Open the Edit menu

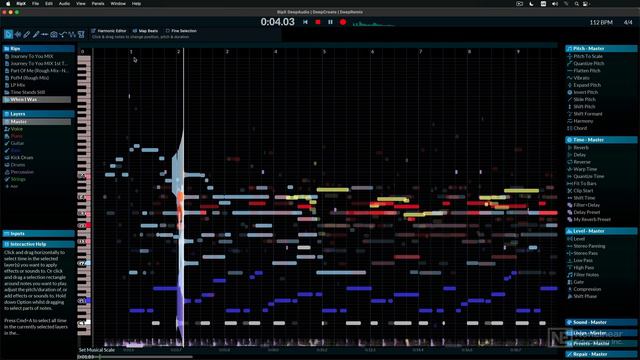(x=49, y=4)
